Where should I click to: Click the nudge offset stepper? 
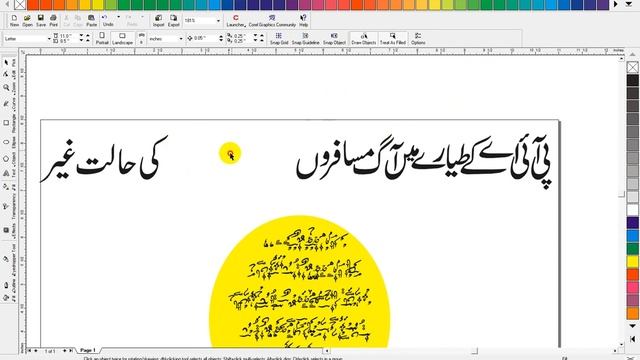[x=221, y=38]
